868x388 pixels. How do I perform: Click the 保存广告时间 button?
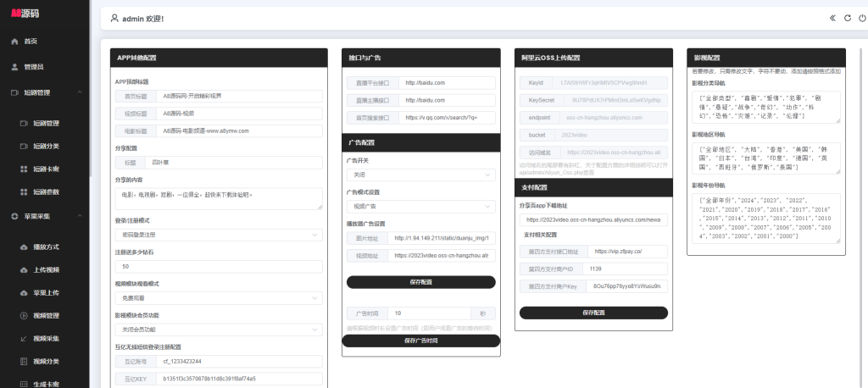421,341
